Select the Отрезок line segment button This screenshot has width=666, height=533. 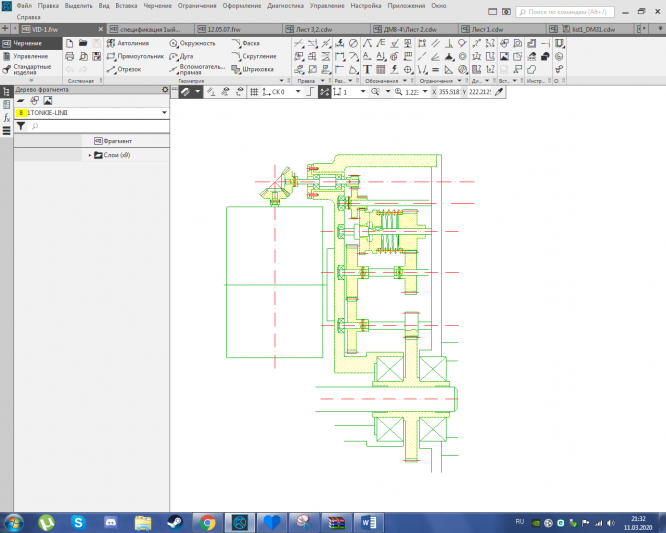click(x=127, y=69)
